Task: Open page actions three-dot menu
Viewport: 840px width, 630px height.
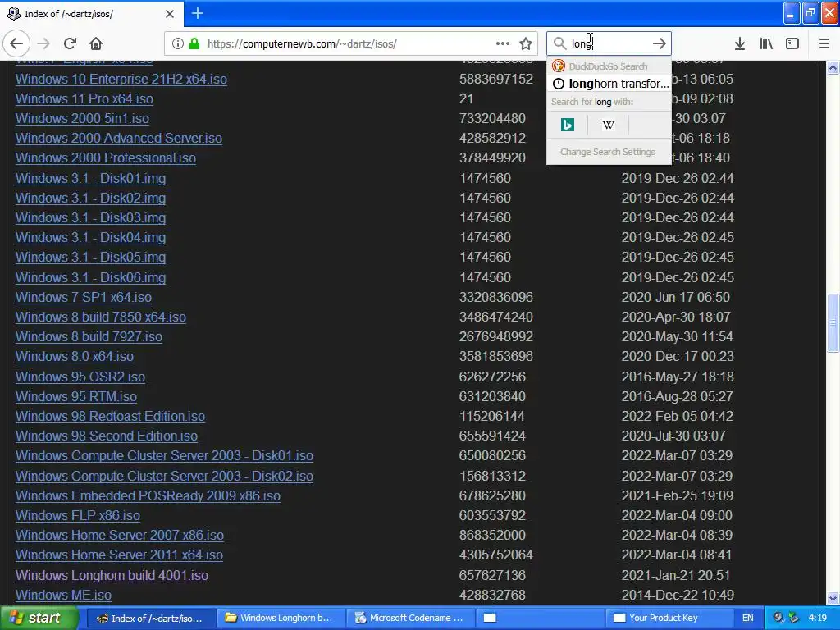Action: pyautogui.click(x=503, y=43)
